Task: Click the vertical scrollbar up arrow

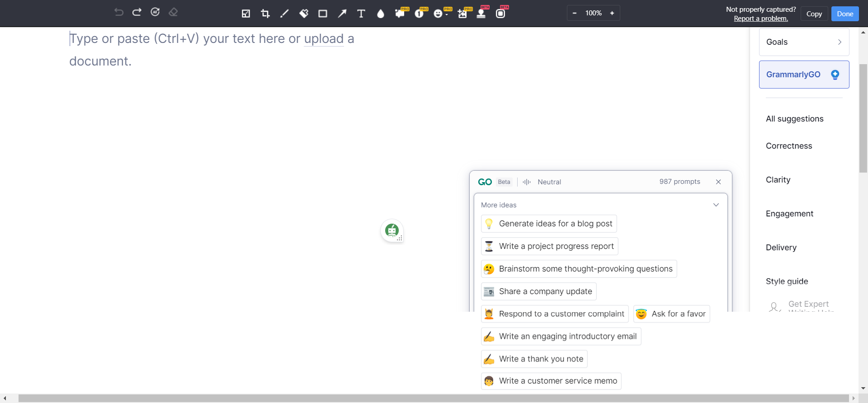Action: click(863, 33)
